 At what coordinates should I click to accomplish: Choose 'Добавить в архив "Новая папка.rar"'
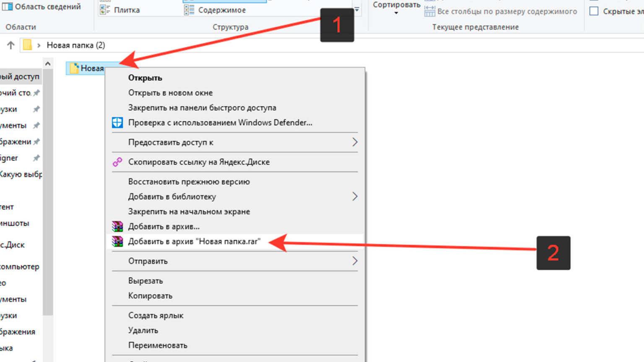194,241
